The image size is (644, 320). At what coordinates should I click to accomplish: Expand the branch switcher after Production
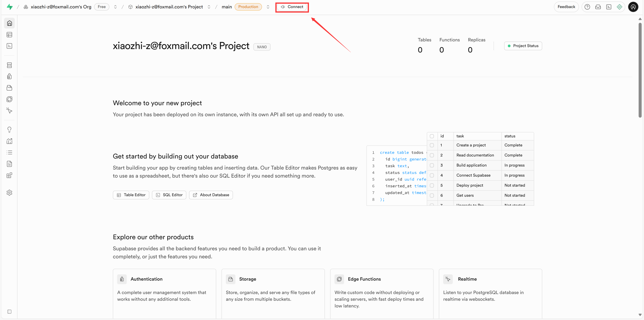click(268, 7)
